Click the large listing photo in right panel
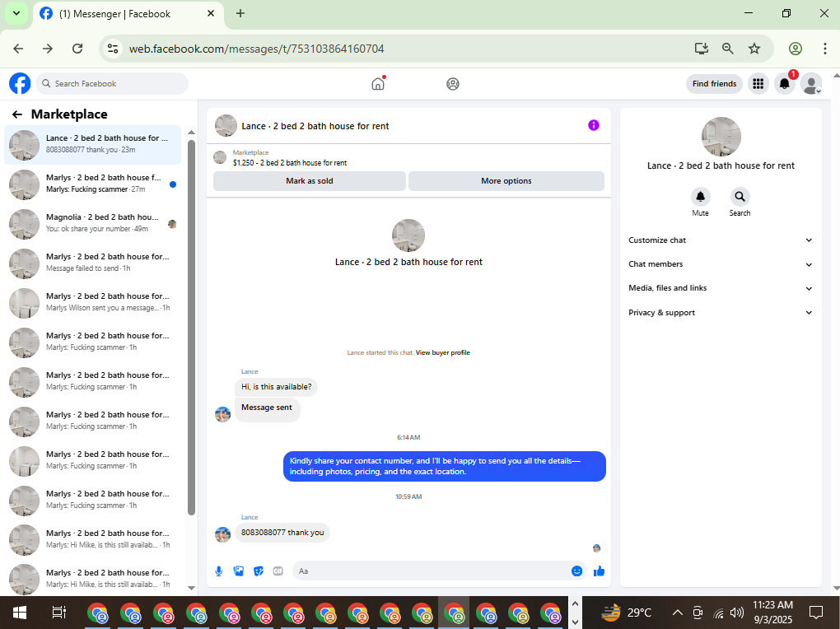The width and height of the screenshot is (840, 629). pyautogui.click(x=721, y=137)
